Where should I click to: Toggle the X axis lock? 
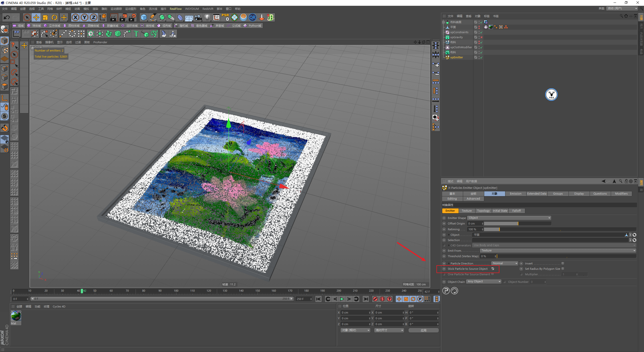click(x=75, y=17)
